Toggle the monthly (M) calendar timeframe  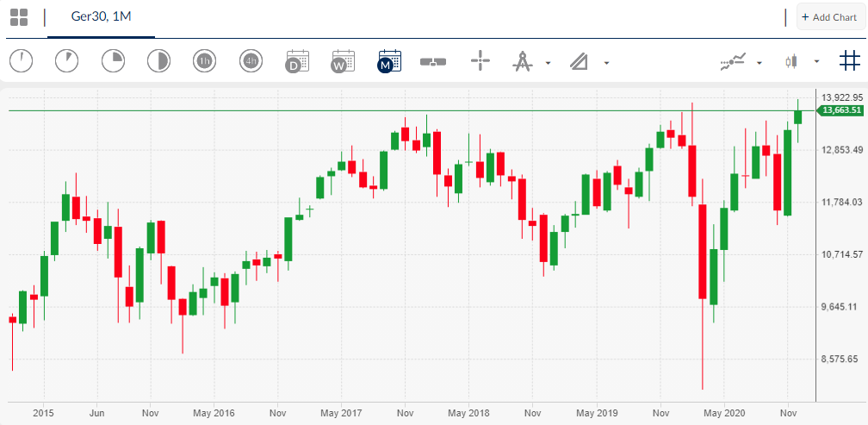390,61
